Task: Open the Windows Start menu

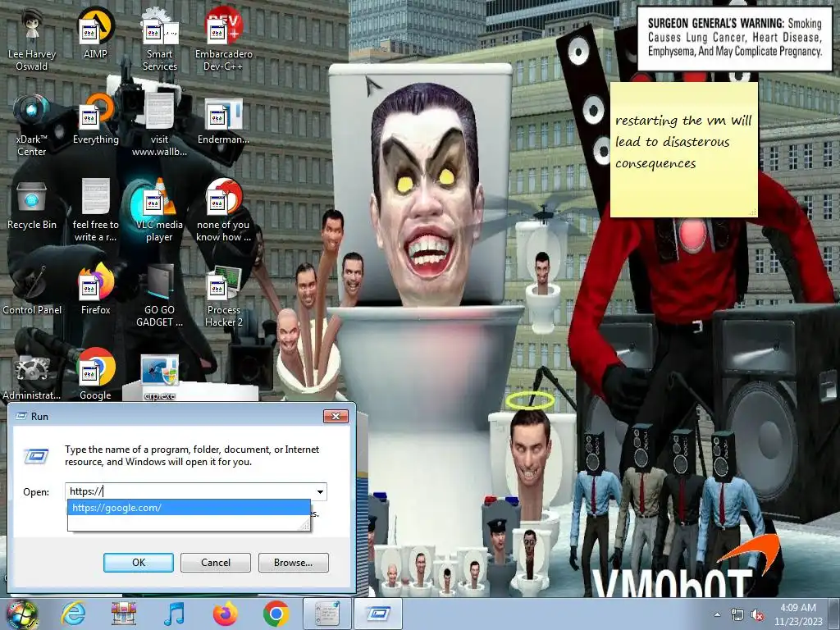Action: pos(21,614)
